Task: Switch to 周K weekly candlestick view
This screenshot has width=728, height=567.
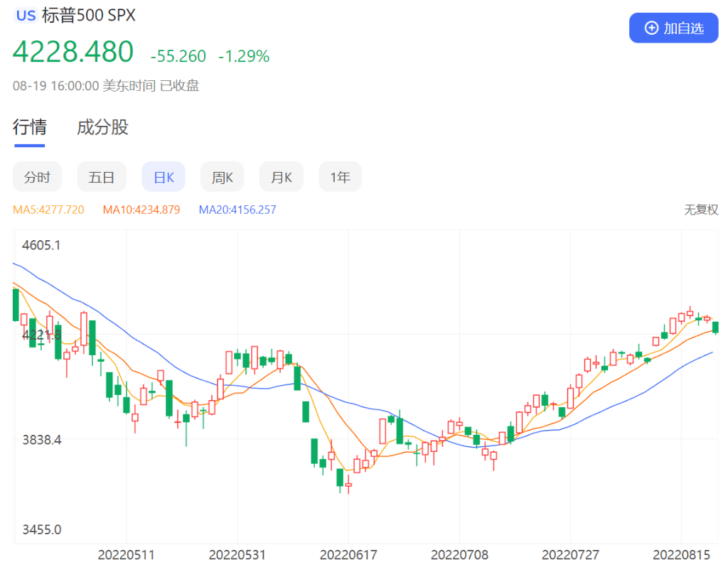Action: (x=222, y=176)
